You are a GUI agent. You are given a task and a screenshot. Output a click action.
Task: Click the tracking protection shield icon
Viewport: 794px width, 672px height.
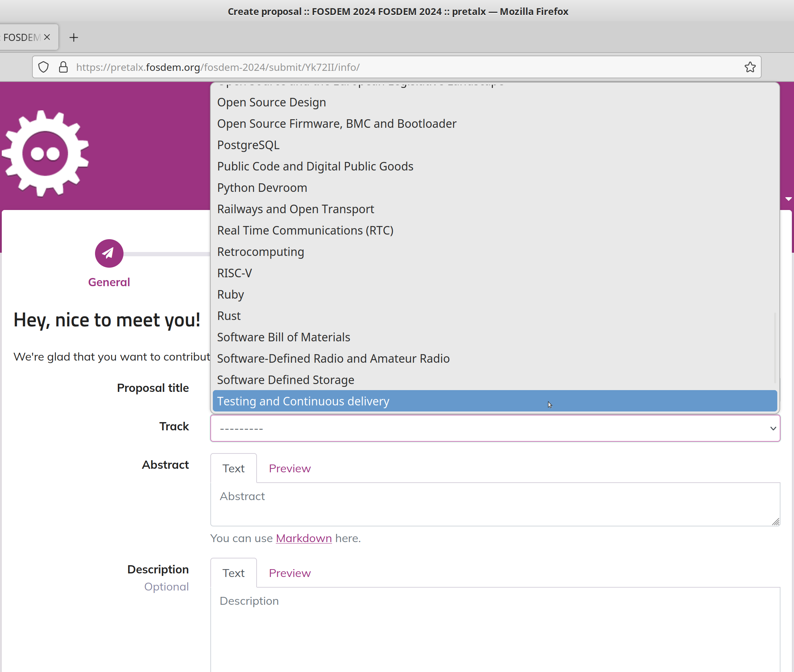(x=44, y=67)
